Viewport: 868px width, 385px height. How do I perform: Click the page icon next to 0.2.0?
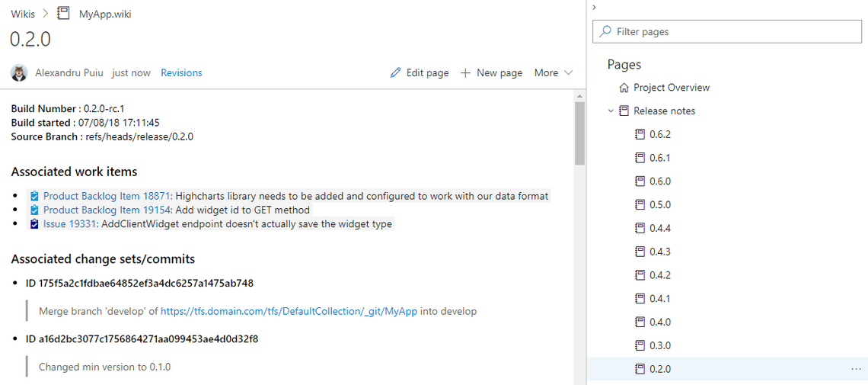640,368
